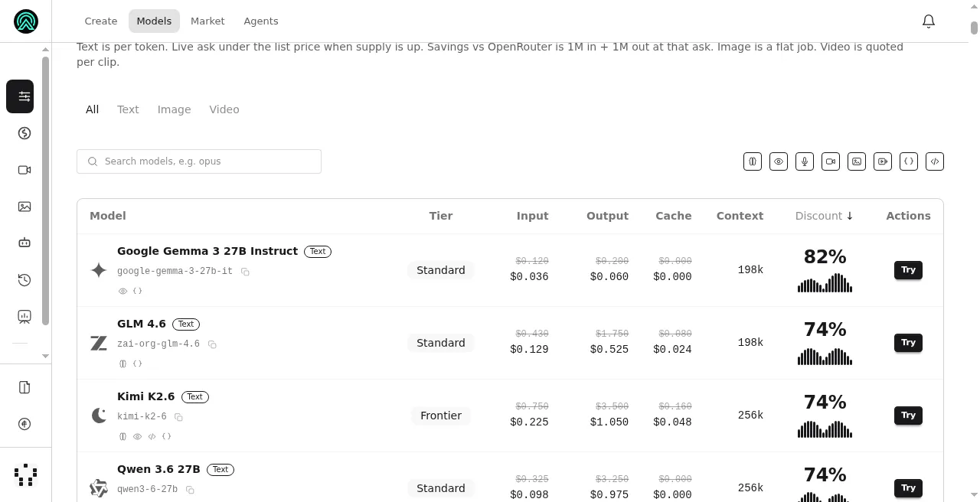Toggle the reasoning brain capability filter
This screenshot has height=502, width=980.
(x=753, y=161)
